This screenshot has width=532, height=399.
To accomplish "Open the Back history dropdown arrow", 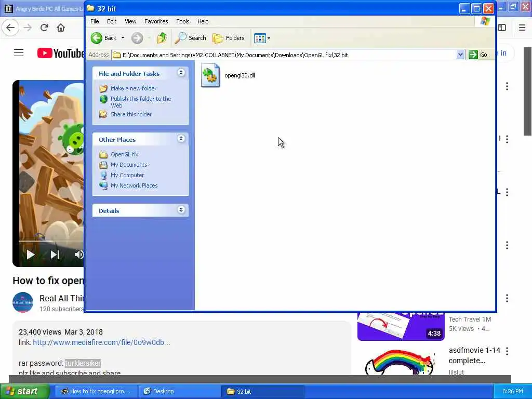I will click(123, 38).
